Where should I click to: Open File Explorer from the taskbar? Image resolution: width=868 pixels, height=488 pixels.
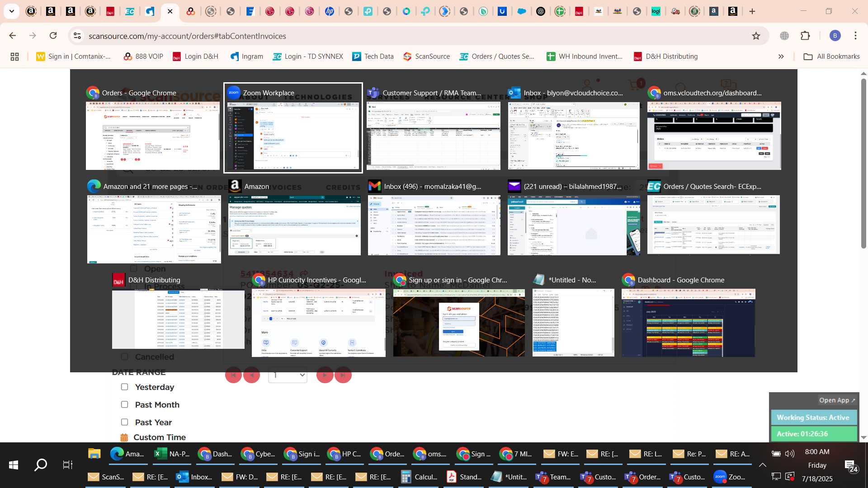click(94, 454)
